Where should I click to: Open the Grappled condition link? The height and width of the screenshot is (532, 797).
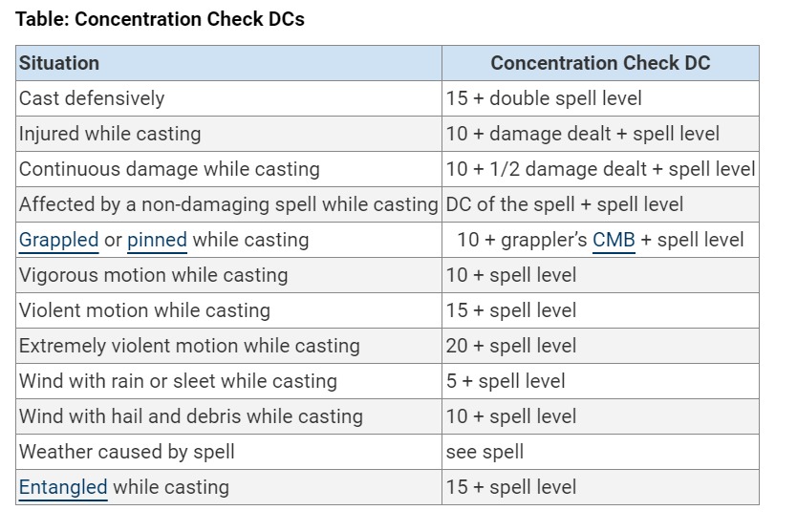point(58,240)
